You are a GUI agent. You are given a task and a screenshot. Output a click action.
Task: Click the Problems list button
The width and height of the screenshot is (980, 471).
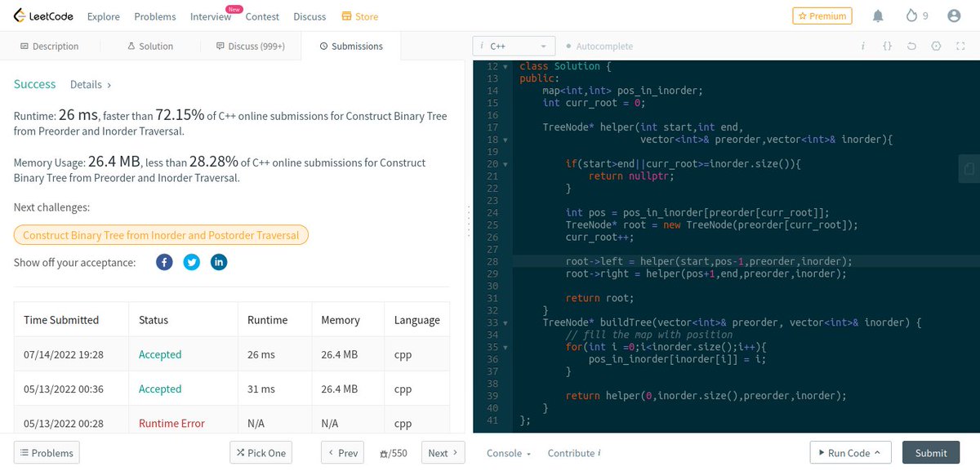tap(47, 452)
